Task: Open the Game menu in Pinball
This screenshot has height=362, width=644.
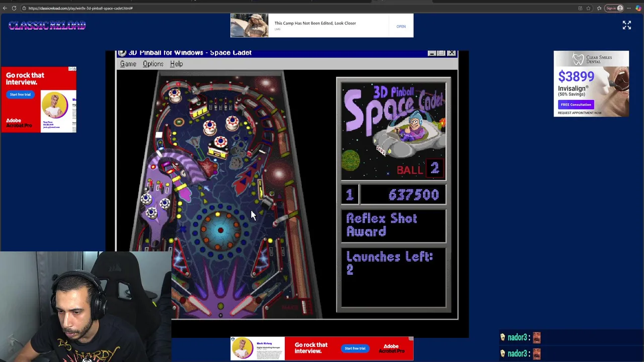Action: (x=128, y=64)
